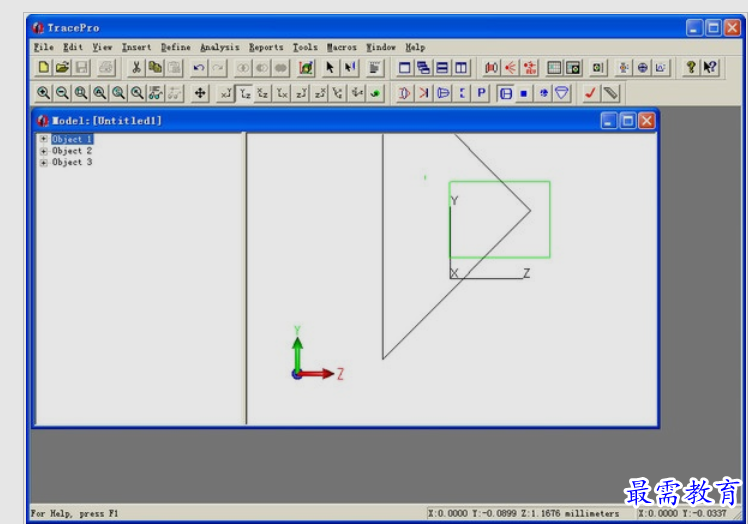Switch to ZX axis view
Screen dimensions: 748x524
coord(320,93)
